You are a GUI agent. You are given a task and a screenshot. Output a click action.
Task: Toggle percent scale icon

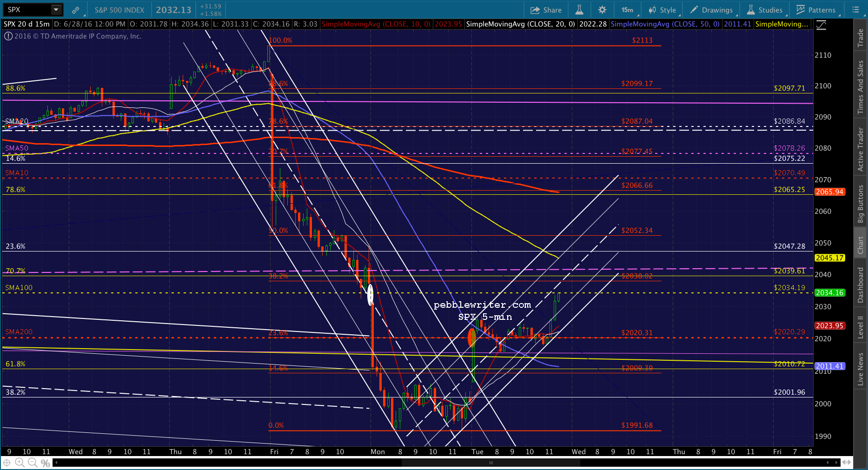(45, 463)
